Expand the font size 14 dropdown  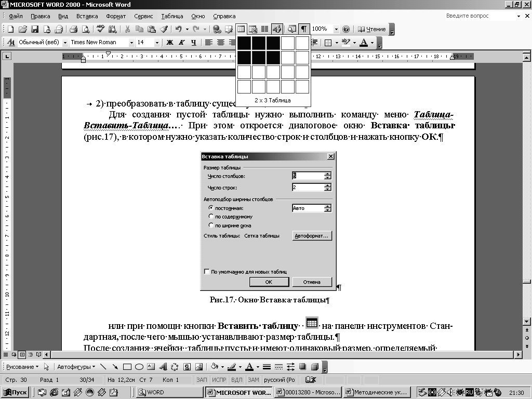(157, 43)
